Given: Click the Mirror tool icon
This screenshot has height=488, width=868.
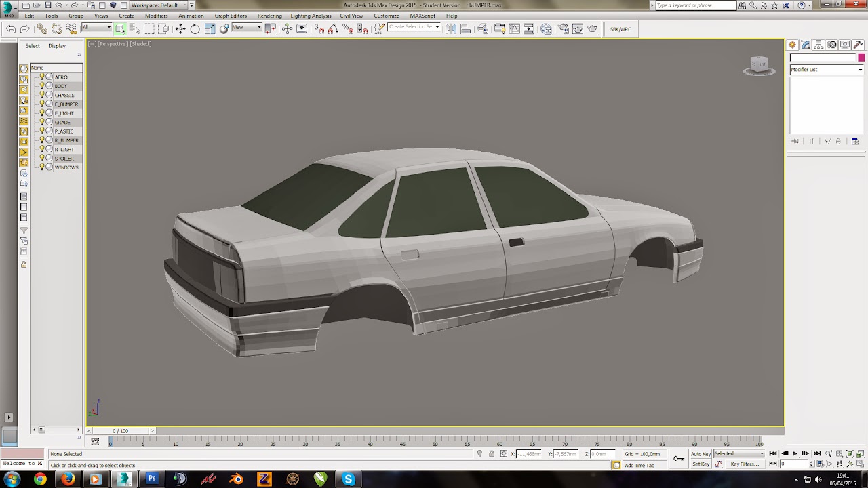Looking at the screenshot, I should point(451,28).
